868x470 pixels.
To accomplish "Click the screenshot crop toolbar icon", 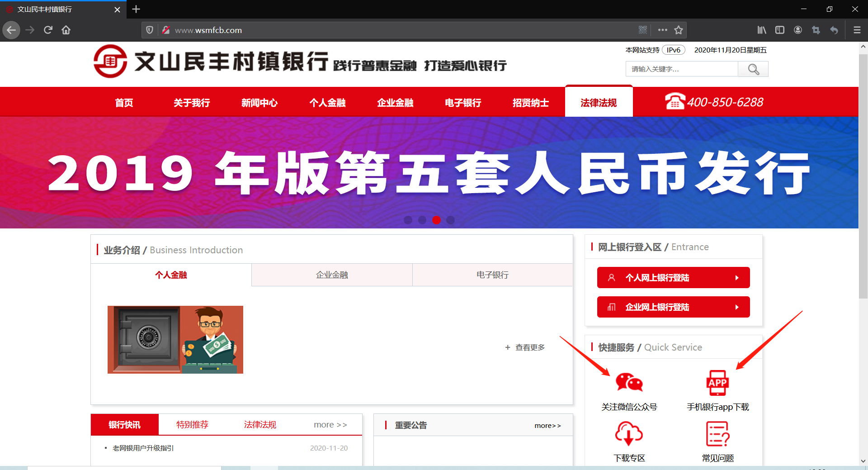I will 816,30.
